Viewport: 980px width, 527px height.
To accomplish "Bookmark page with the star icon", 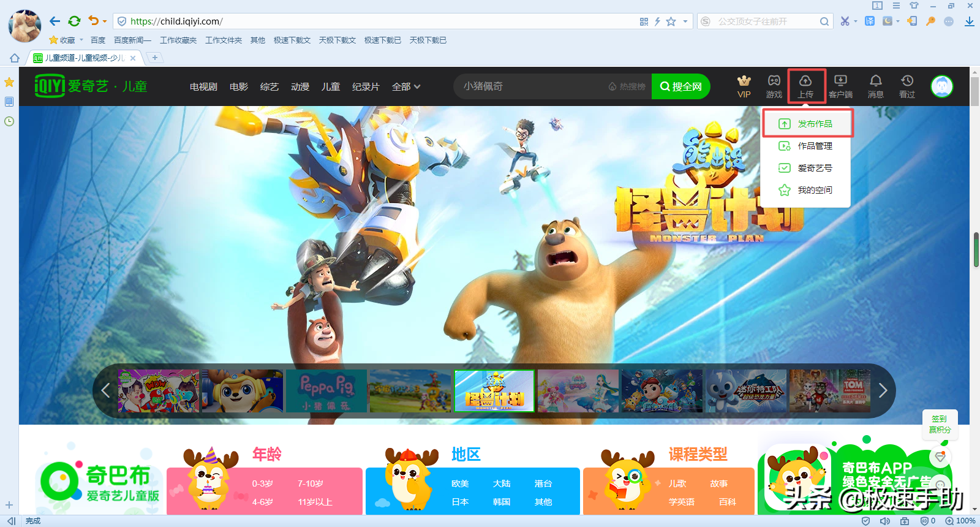I will click(x=671, y=21).
